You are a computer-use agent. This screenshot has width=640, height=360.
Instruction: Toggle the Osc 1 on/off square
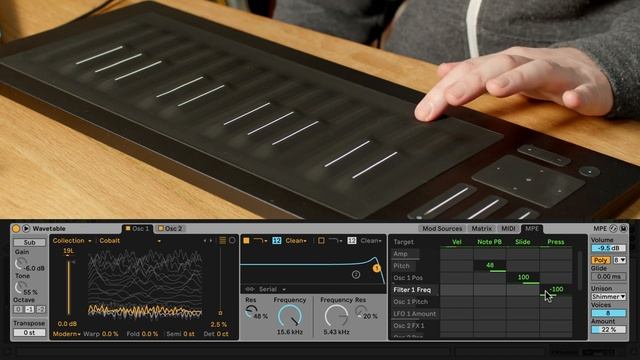click(128, 229)
